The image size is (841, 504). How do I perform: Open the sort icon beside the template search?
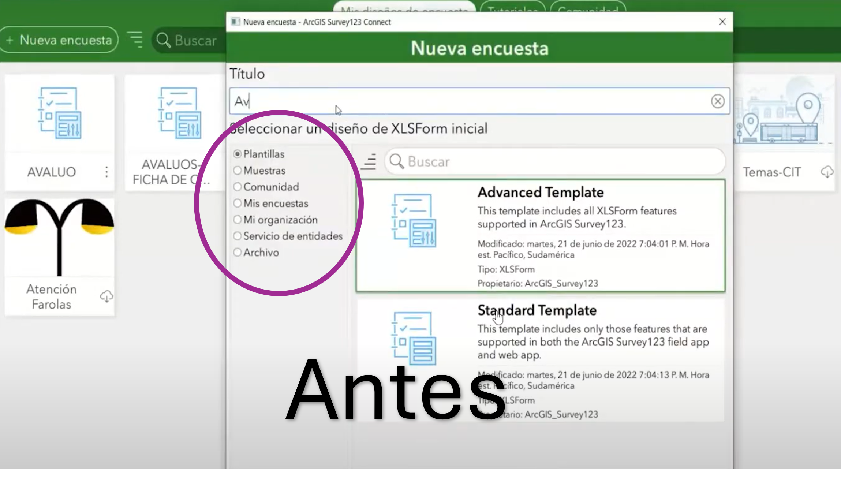pos(369,161)
